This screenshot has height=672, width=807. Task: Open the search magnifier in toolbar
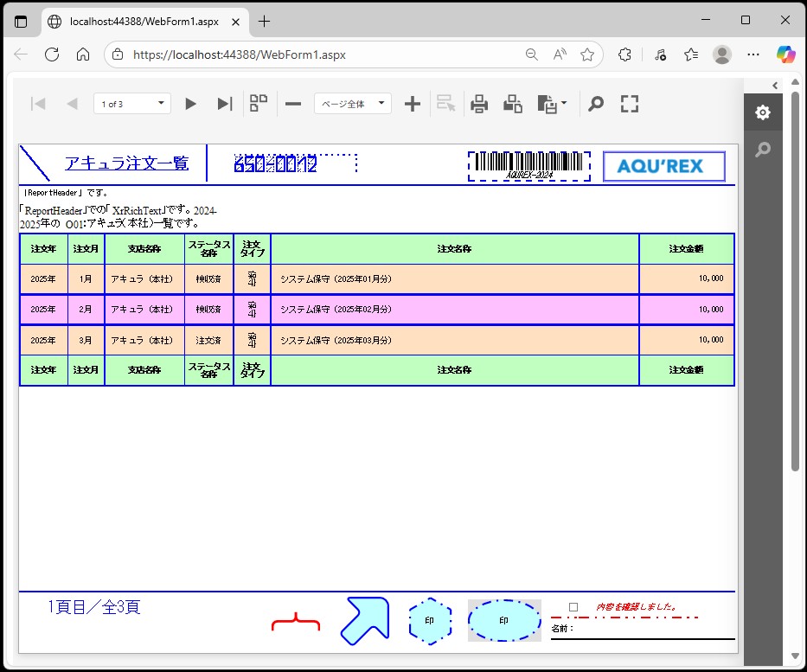point(595,104)
